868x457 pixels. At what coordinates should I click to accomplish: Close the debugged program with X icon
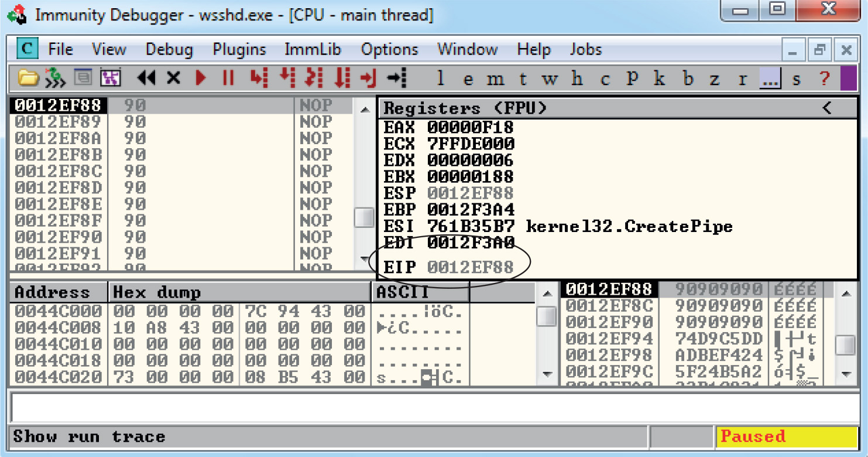(x=173, y=78)
